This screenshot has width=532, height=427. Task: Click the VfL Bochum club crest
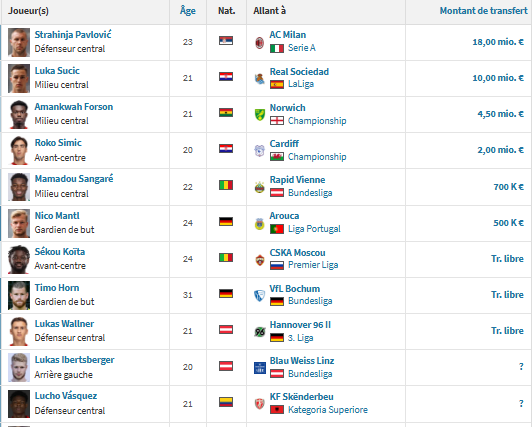tap(260, 295)
